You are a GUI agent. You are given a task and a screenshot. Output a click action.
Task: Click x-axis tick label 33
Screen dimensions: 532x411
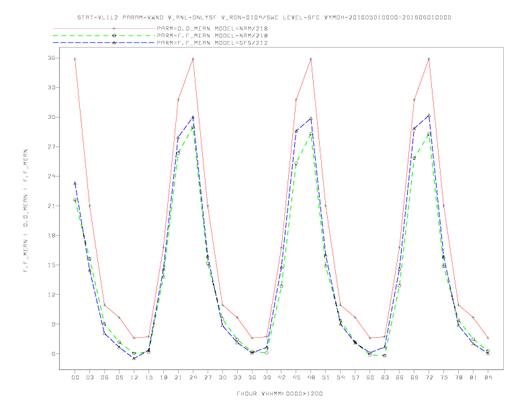[237, 377]
